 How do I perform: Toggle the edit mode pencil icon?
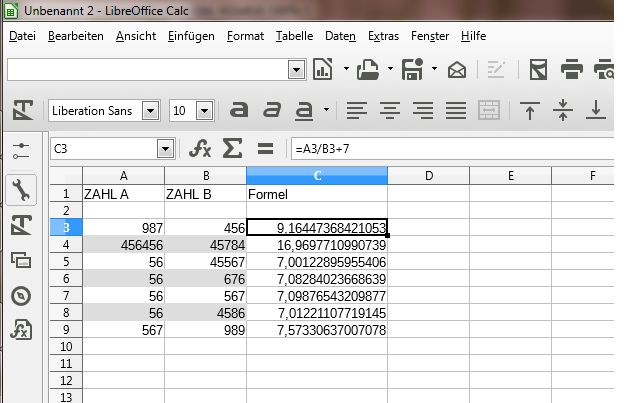click(x=496, y=69)
